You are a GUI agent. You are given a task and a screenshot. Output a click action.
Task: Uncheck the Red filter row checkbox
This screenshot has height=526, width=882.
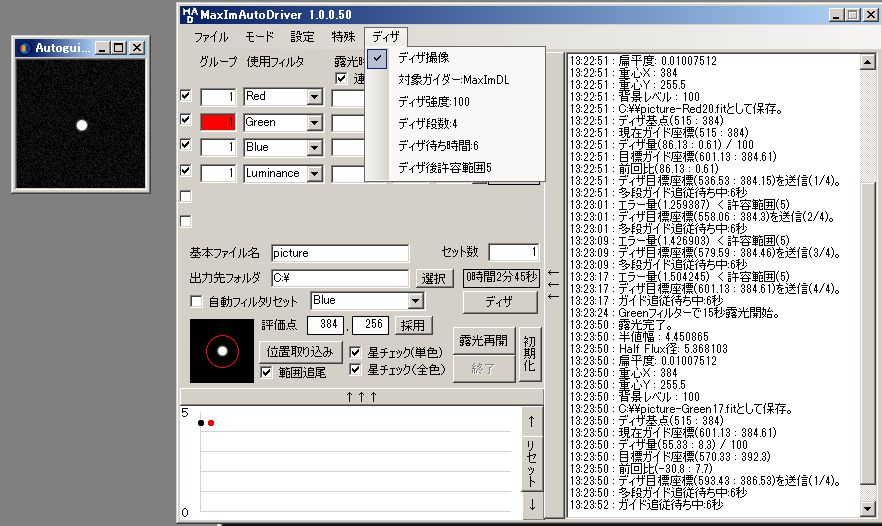[x=186, y=96]
